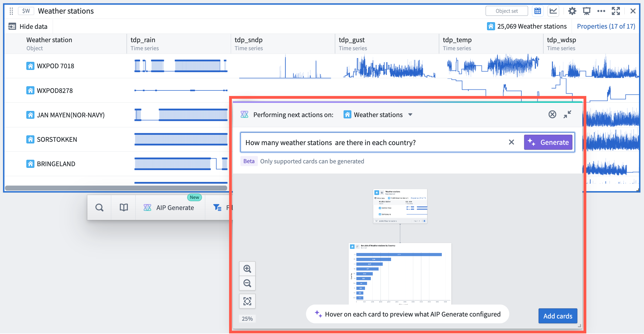Open the WXPOD8278 station row
The image size is (644, 334).
pos(55,91)
